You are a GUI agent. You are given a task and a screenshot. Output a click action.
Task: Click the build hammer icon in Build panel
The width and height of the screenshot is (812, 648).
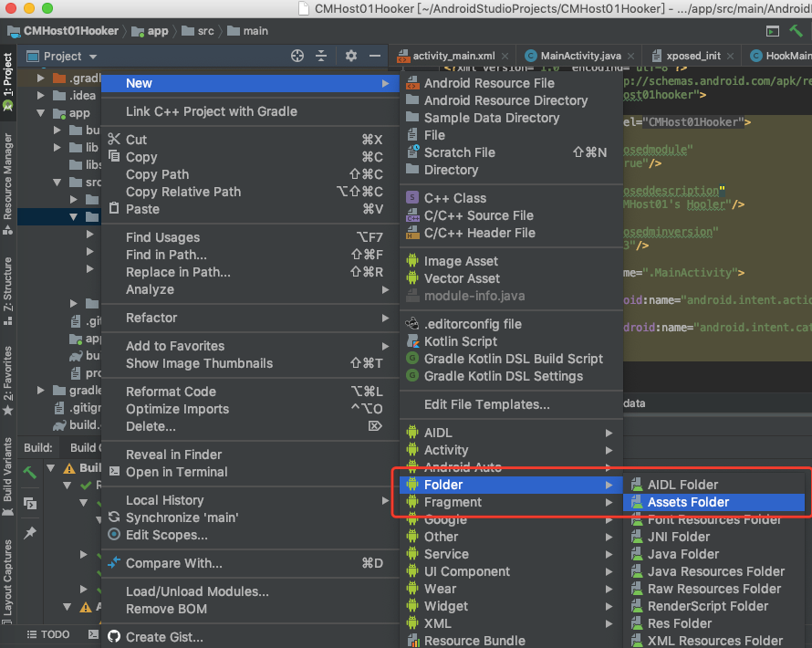29,473
